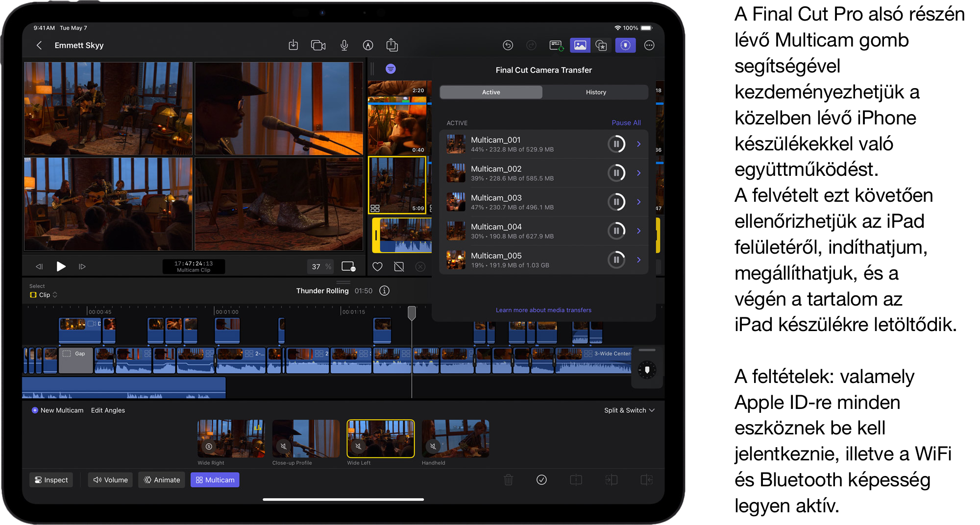Open the Live Drawing pen icon
980x525 pixels.
[368, 46]
